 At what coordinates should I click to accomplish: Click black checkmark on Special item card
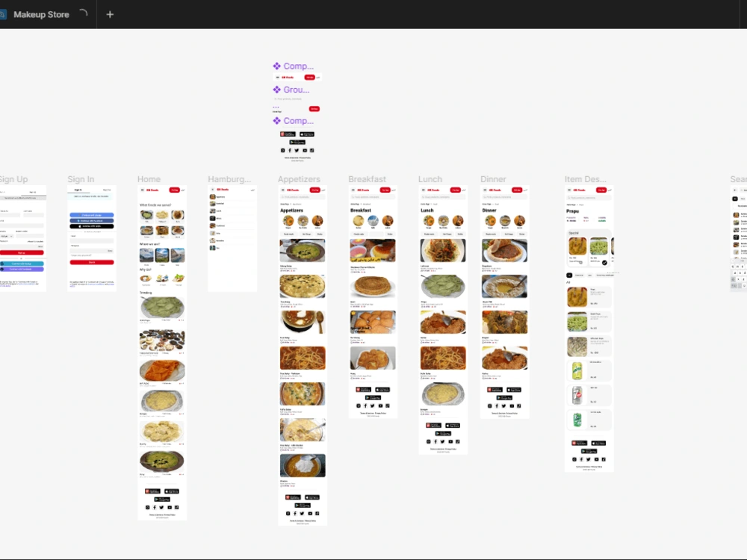click(604, 263)
